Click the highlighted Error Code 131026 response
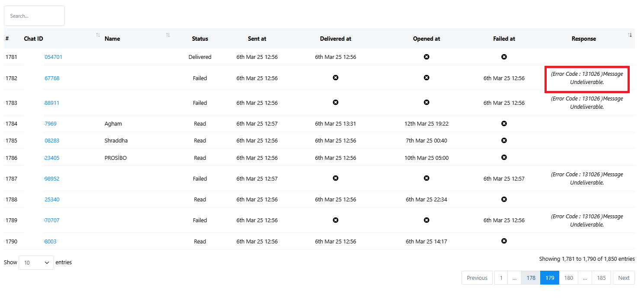Screen dimensions: 644x298 click(587, 78)
